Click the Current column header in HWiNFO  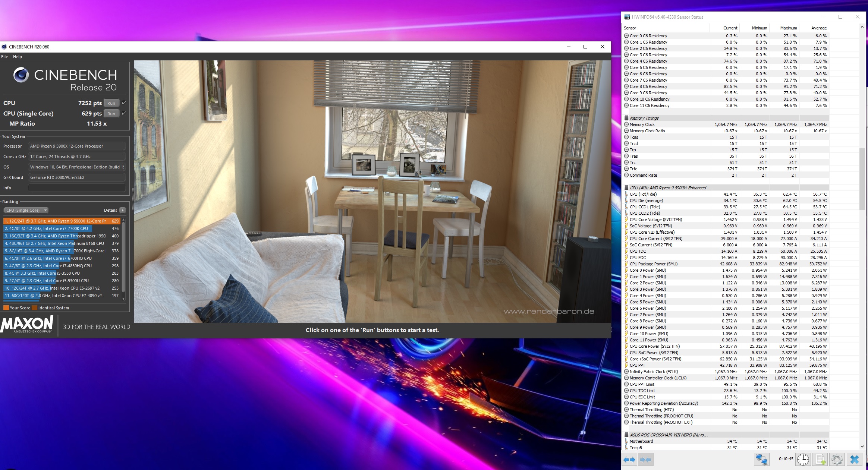click(x=724, y=28)
